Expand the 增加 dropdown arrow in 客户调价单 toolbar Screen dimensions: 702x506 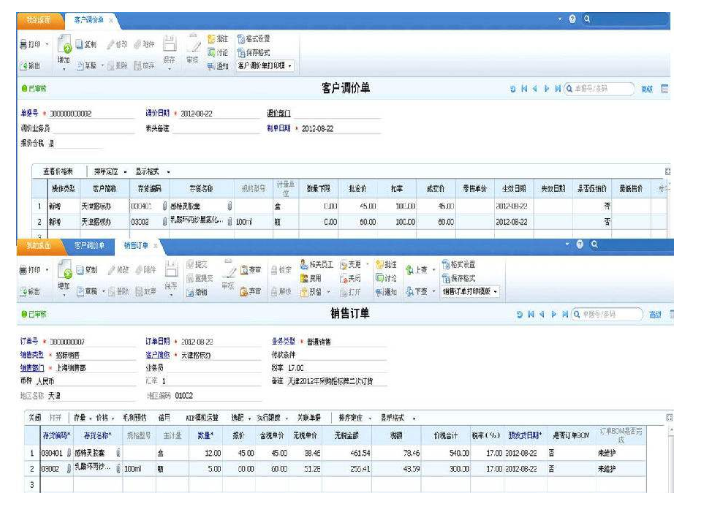[64, 69]
